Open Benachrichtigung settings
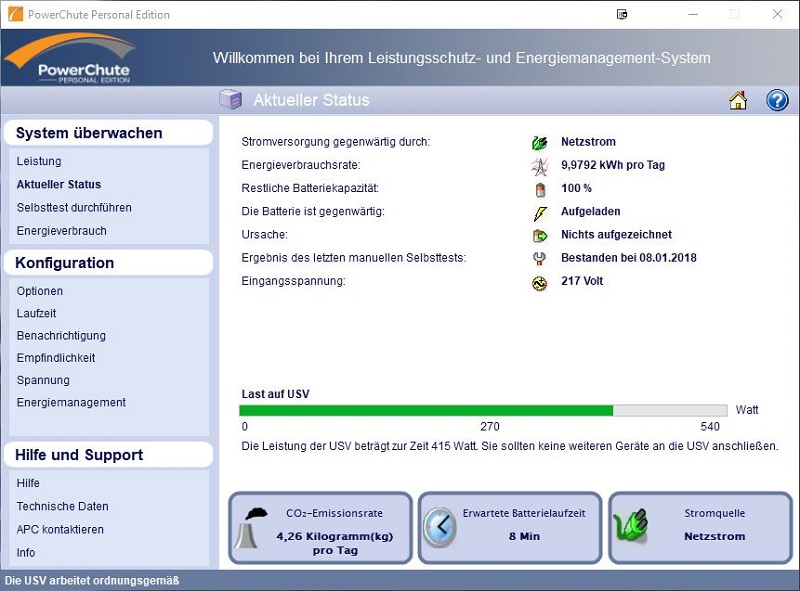 61,336
